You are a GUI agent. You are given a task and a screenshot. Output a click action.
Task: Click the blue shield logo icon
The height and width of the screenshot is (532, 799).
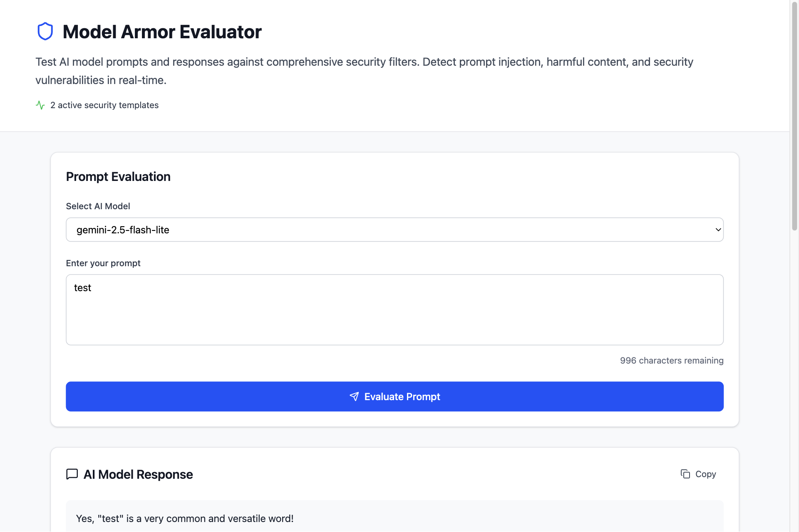(x=45, y=32)
